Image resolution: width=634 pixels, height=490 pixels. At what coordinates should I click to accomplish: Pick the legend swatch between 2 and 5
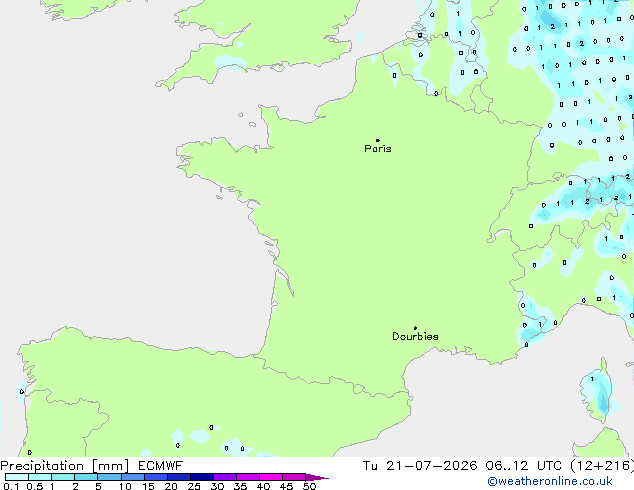tap(86, 477)
